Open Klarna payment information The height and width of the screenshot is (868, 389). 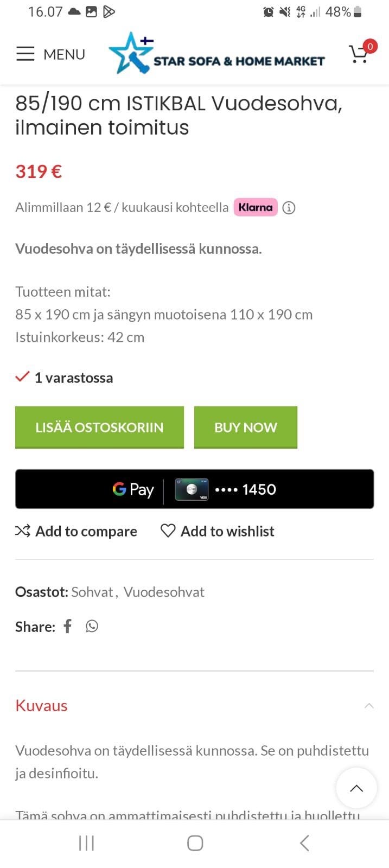[x=290, y=208]
